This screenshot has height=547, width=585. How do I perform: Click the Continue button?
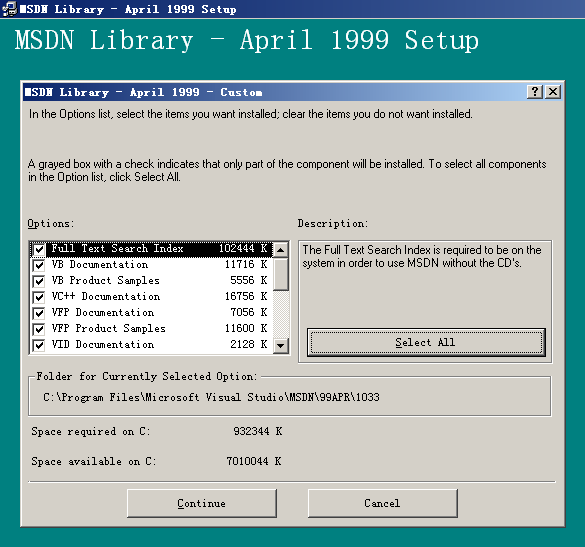pyautogui.click(x=201, y=503)
